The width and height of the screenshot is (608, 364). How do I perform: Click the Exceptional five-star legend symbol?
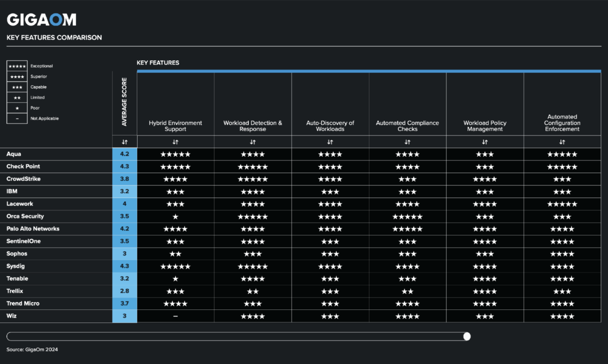(17, 66)
